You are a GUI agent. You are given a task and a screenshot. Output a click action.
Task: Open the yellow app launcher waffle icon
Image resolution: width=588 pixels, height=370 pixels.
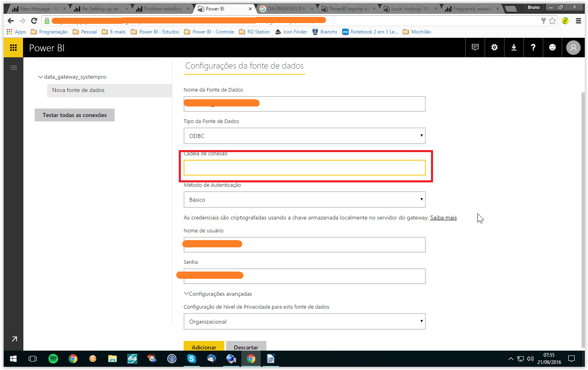pyautogui.click(x=13, y=47)
